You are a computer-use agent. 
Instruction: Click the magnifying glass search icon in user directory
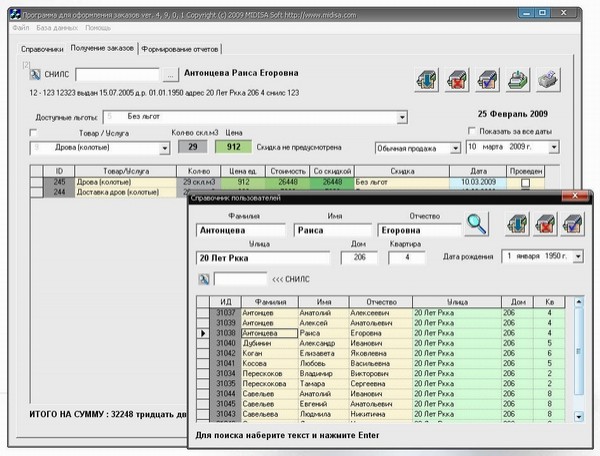tap(476, 225)
